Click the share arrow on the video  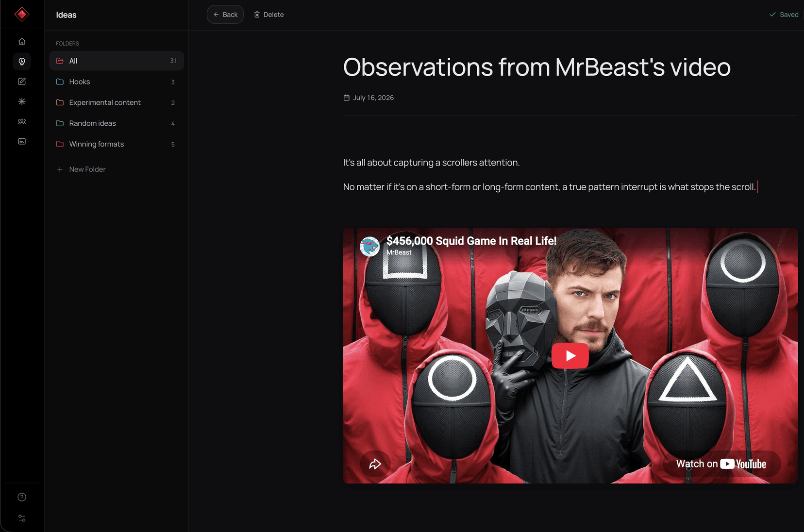375,464
